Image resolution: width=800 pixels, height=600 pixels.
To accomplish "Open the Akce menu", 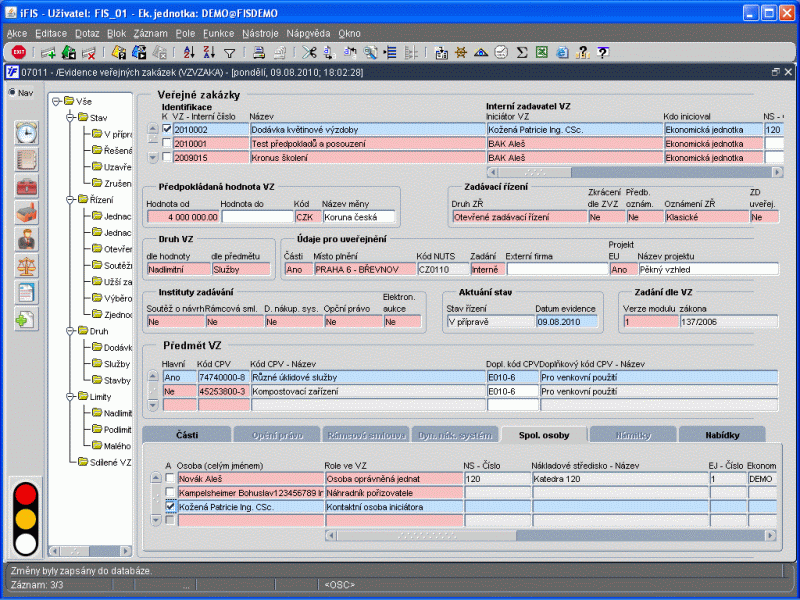I will (17, 34).
